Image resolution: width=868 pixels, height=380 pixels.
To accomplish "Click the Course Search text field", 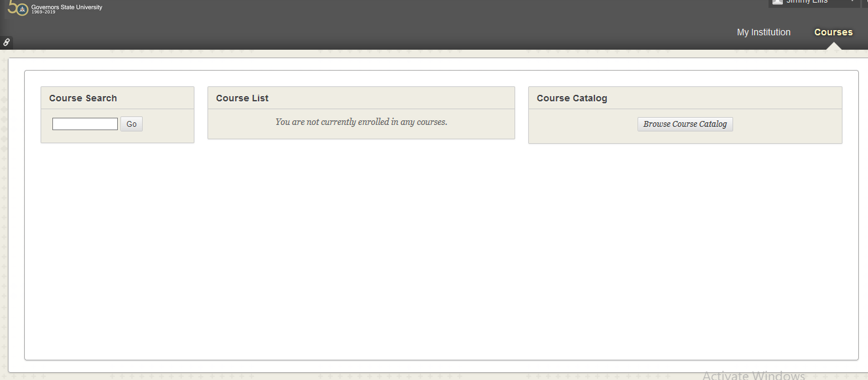I will (x=85, y=124).
